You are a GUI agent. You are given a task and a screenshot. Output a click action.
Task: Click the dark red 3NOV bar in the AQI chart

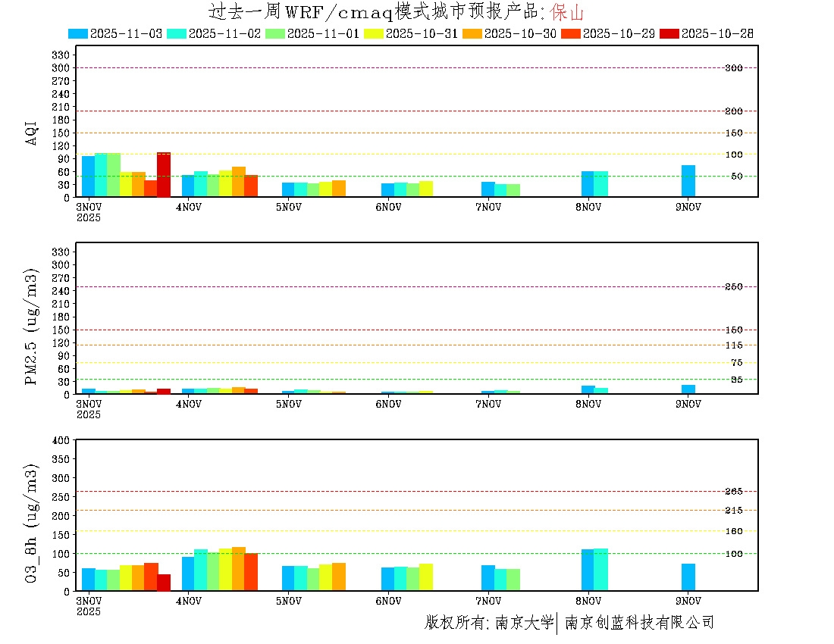click(x=164, y=175)
